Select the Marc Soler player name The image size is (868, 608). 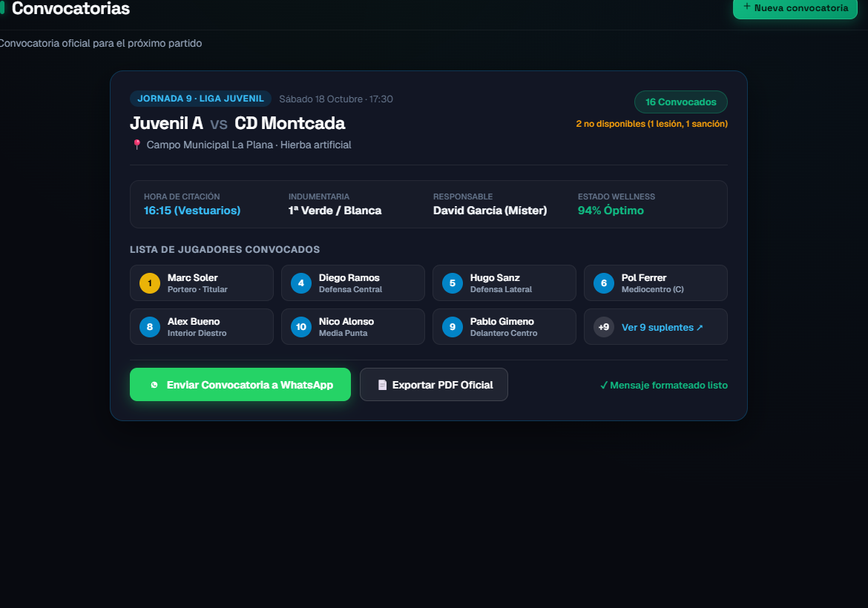[193, 278]
